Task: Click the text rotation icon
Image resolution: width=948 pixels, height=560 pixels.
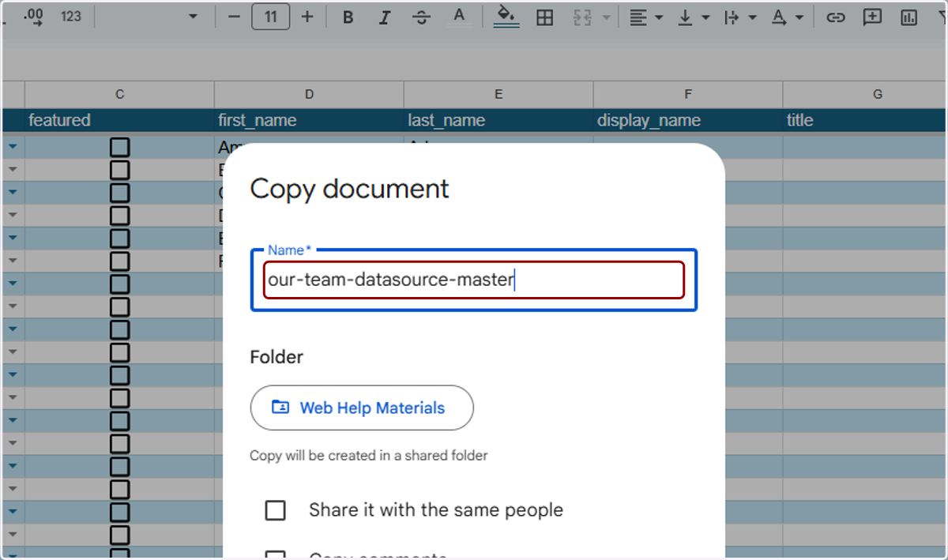Action: pos(779,17)
